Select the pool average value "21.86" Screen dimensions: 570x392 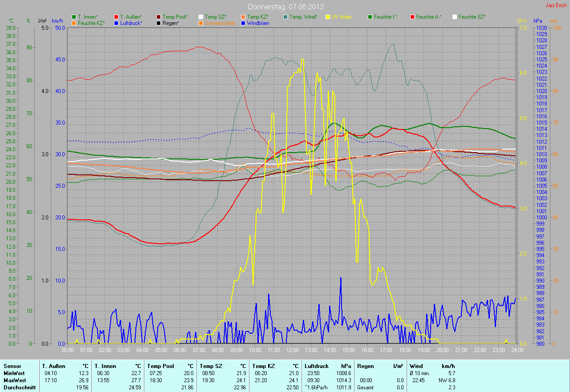click(187, 388)
